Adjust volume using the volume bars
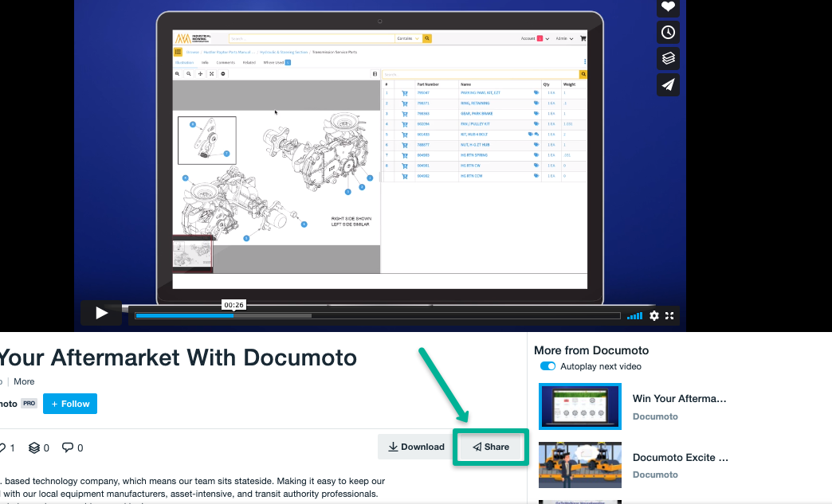This screenshot has height=504, width=832. [634, 316]
